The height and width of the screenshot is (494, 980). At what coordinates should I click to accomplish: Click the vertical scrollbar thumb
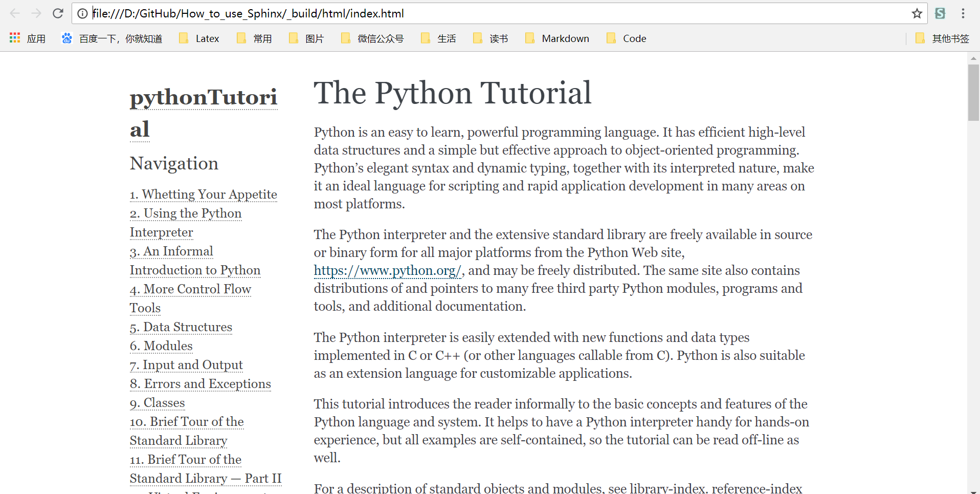[x=973, y=93]
